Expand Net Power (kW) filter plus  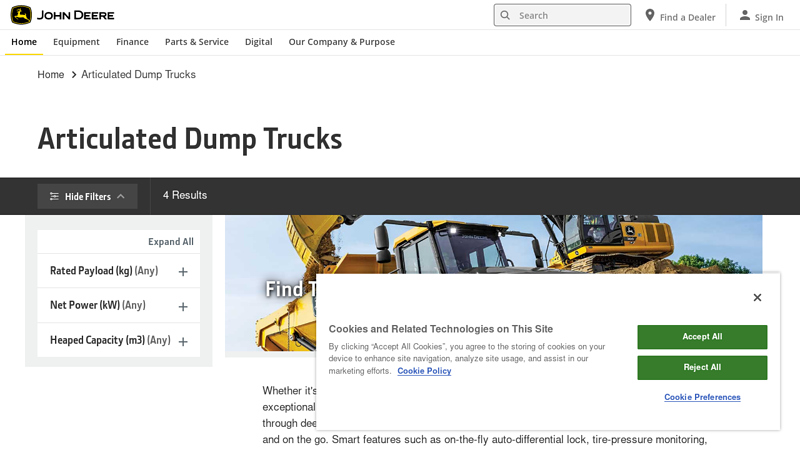[183, 307]
